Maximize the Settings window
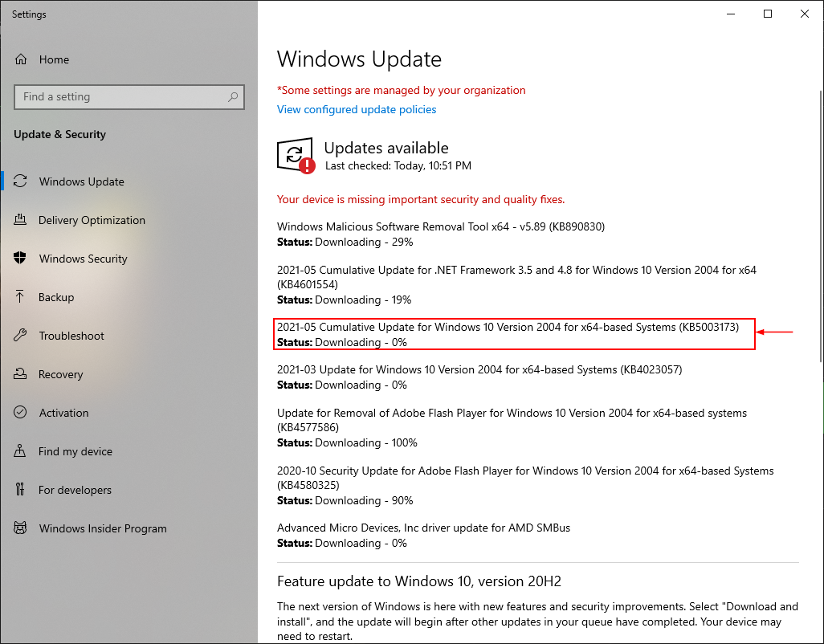824x644 pixels. click(768, 14)
